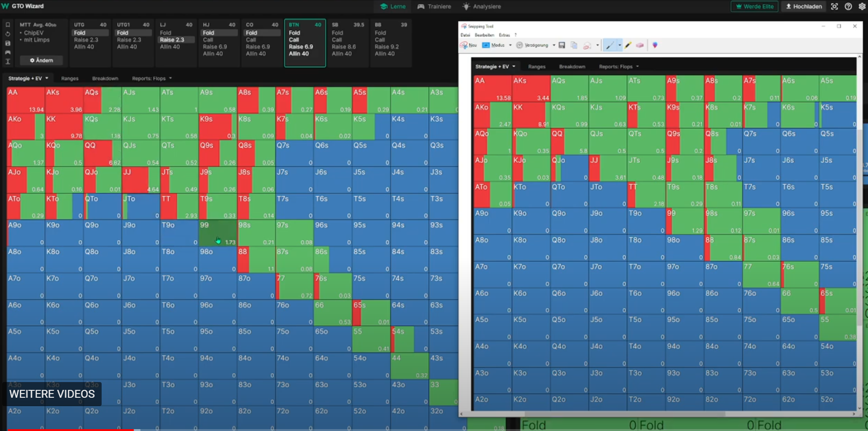The width and height of the screenshot is (868, 431).
Task: Go to the Analysiere section
Action: (x=482, y=6)
